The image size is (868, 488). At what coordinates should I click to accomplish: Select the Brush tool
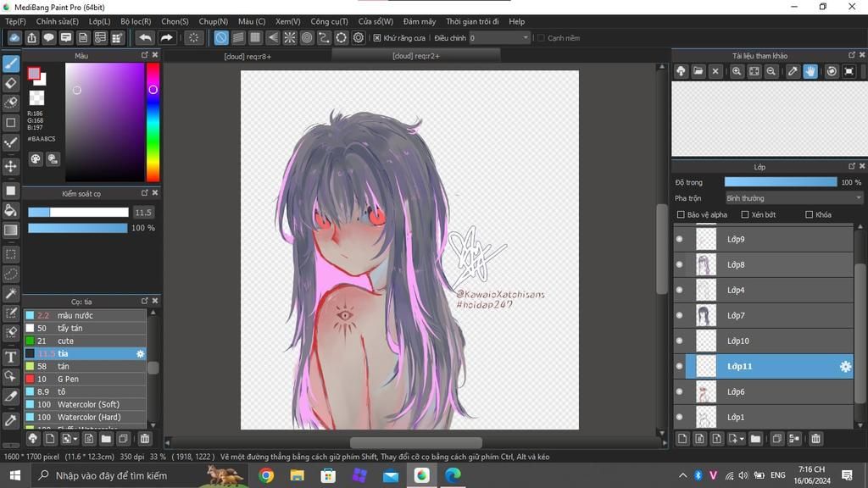click(10, 64)
